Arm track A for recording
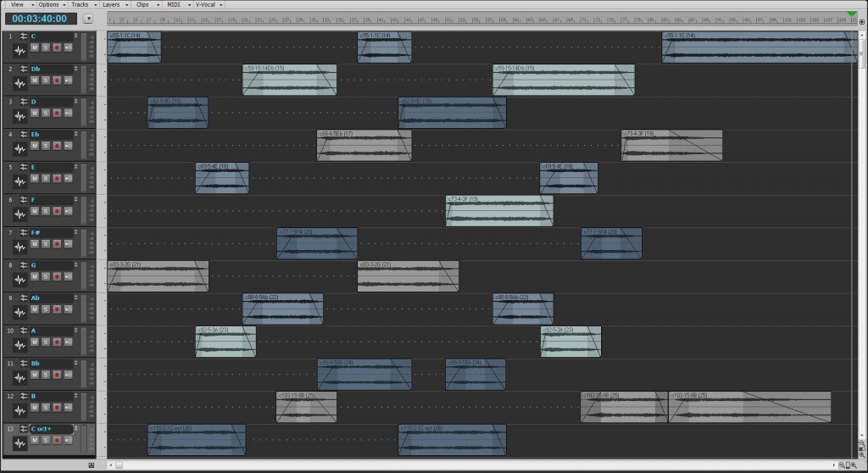 (57, 342)
